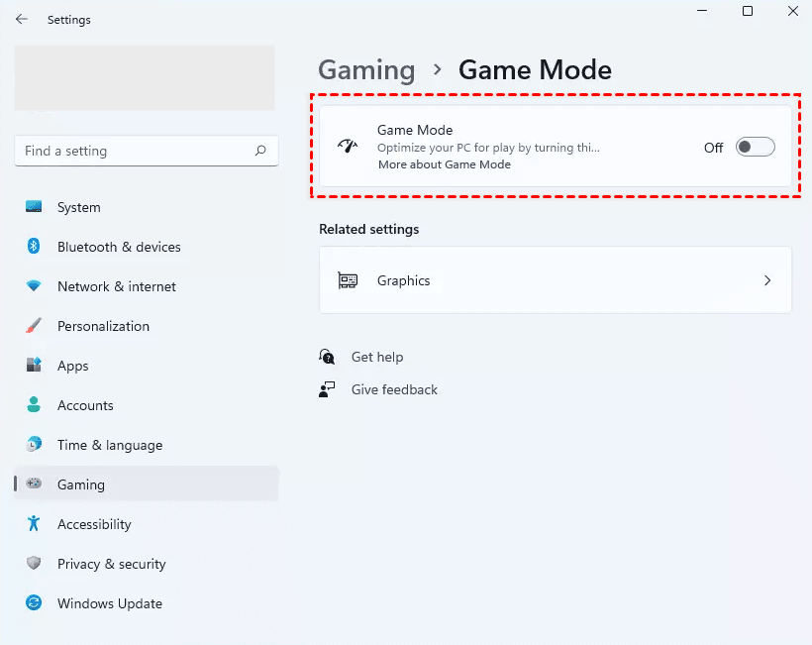
Task: Click the Windows Update sync icon
Action: (x=35, y=603)
